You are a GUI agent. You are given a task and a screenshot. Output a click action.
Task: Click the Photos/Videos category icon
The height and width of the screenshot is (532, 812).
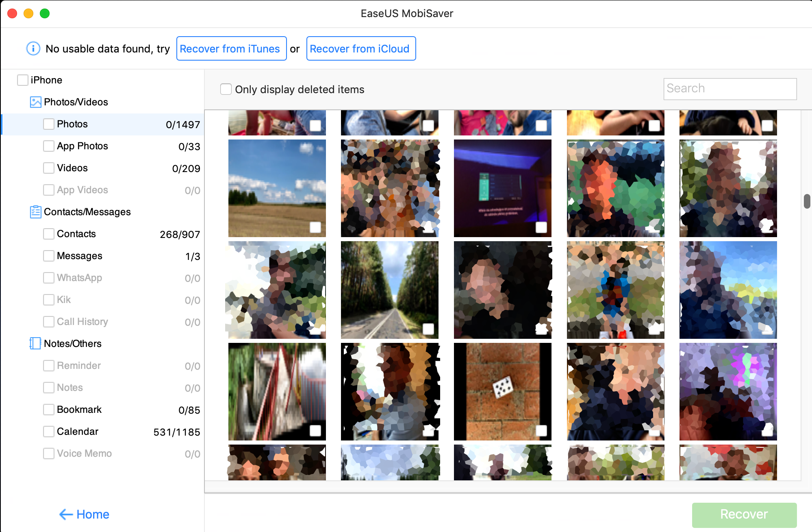pyautogui.click(x=35, y=102)
